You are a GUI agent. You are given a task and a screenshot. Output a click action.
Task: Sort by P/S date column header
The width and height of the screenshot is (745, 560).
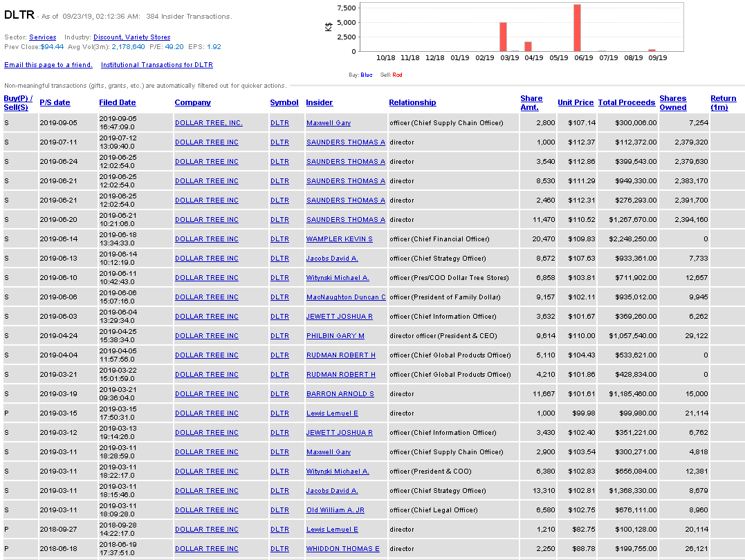pos(55,102)
